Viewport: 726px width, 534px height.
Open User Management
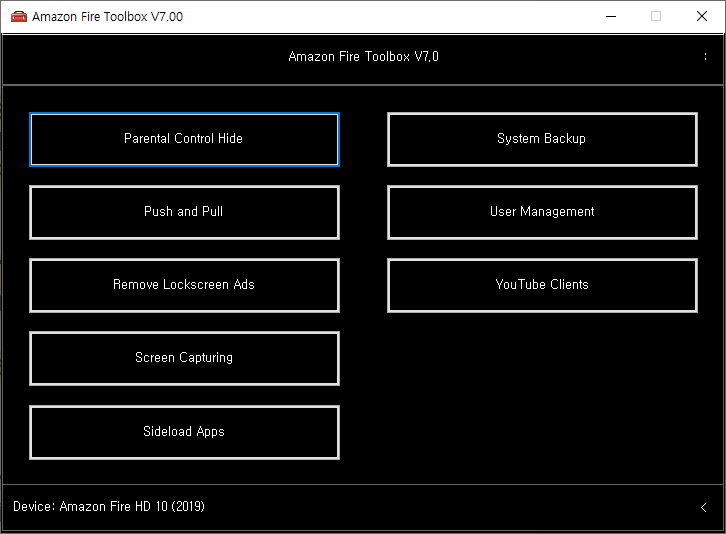pyautogui.click(x=542, y=212)
